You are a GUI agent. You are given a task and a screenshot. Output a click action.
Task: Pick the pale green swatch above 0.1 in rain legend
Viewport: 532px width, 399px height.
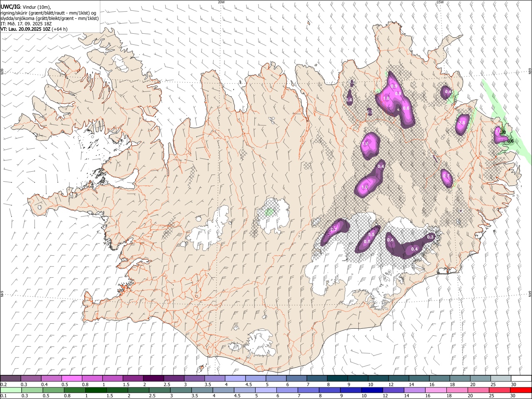point(10,390)
